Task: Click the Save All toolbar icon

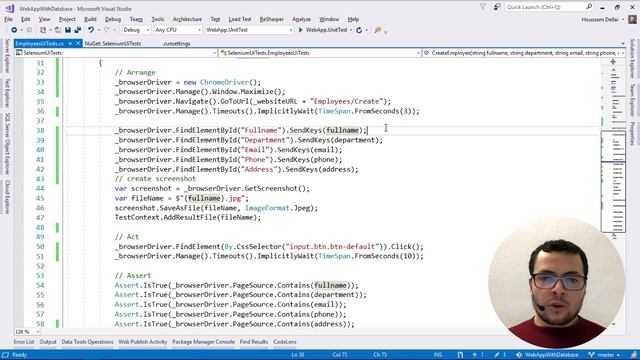Action: coord(78,30)
